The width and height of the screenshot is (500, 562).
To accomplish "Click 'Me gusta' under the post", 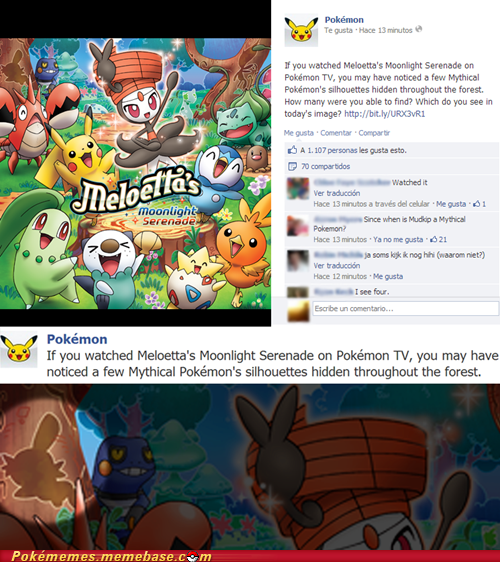I will tap(299, 133).
